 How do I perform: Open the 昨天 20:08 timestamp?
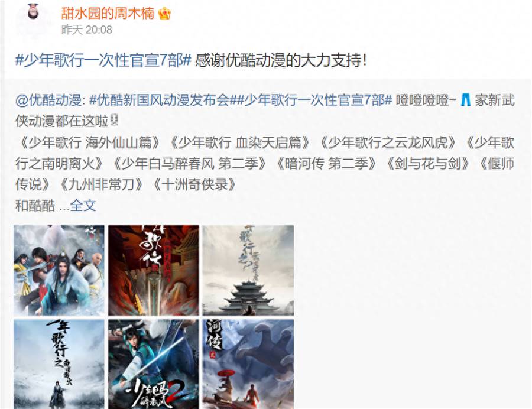87,30
